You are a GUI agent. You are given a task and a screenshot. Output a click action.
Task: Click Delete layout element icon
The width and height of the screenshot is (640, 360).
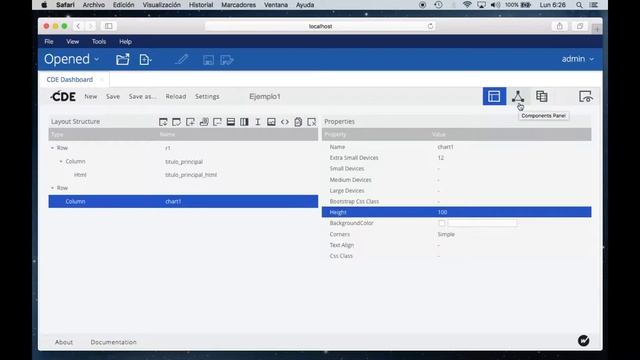tap(311, 122)
